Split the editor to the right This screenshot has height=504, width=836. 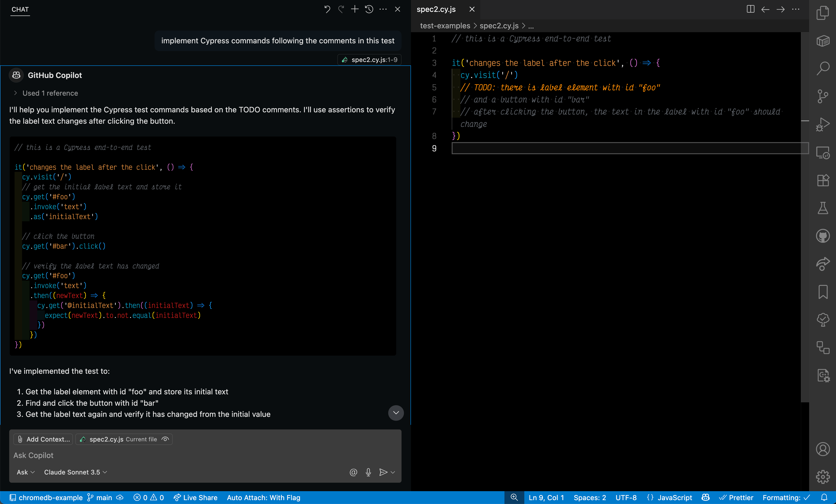pos(751,9)
